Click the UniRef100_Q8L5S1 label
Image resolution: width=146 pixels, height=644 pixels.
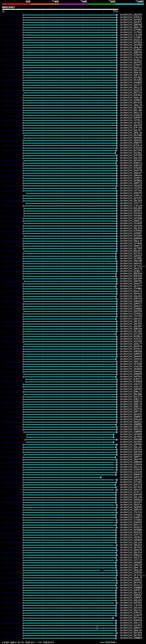tap(131, 321)
